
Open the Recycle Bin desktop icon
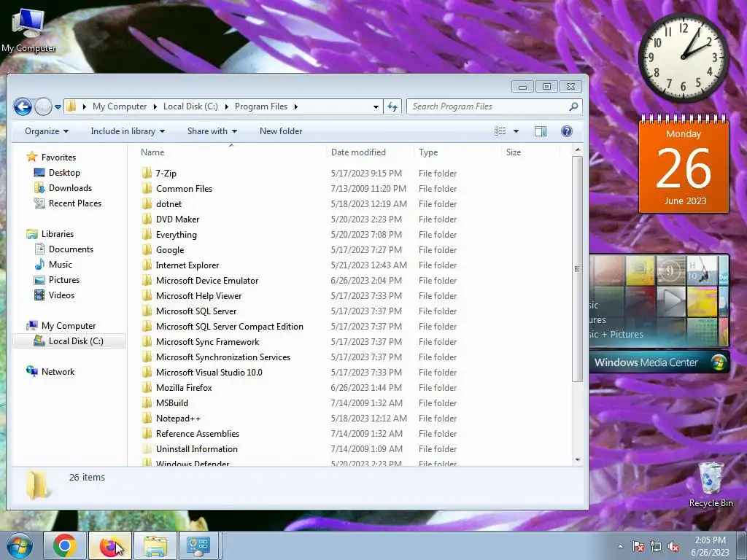tap(711, 484)
